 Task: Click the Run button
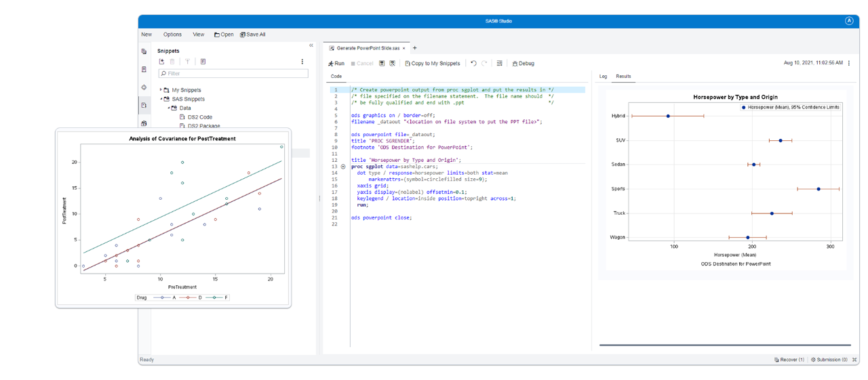(336, 64)
